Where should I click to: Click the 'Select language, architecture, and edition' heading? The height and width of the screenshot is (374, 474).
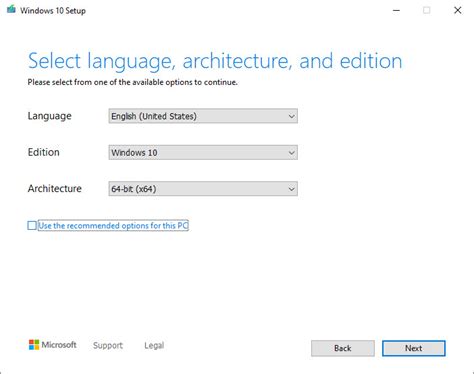point(215,61)
